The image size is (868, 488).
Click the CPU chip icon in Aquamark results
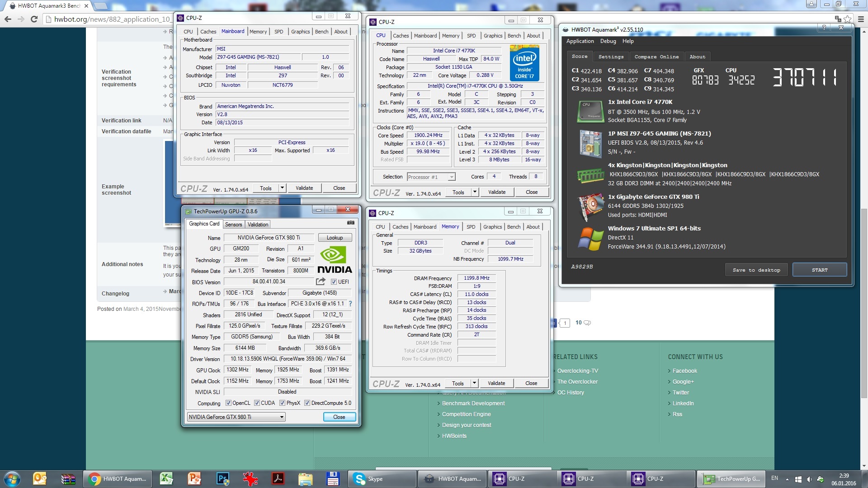590,112
